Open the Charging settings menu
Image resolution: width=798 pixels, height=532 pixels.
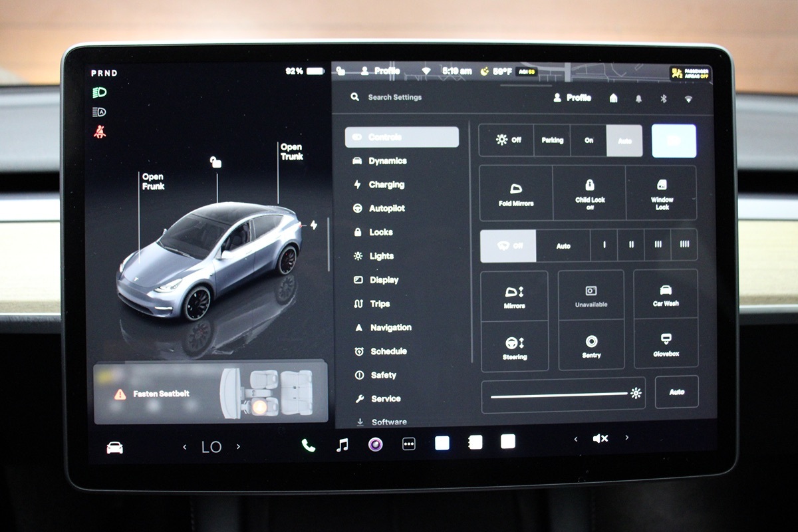pyautogui.click(x=386, y=185)
